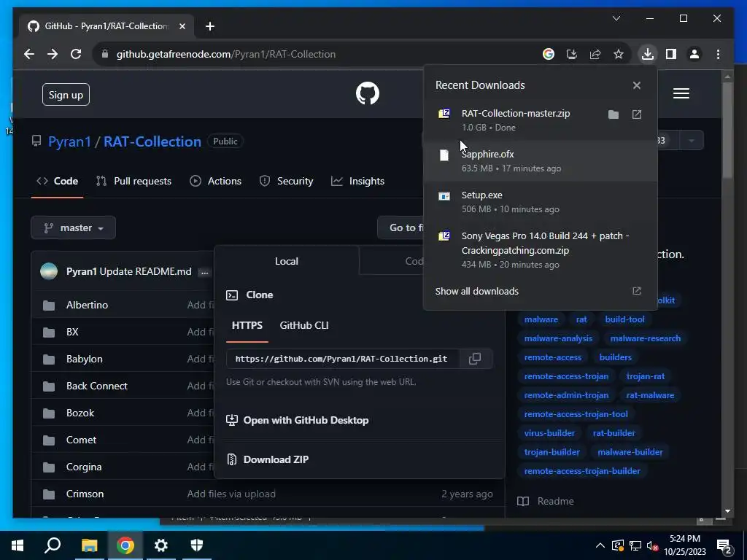
Task: Open the Comet folder
Action: coord(81,440)
